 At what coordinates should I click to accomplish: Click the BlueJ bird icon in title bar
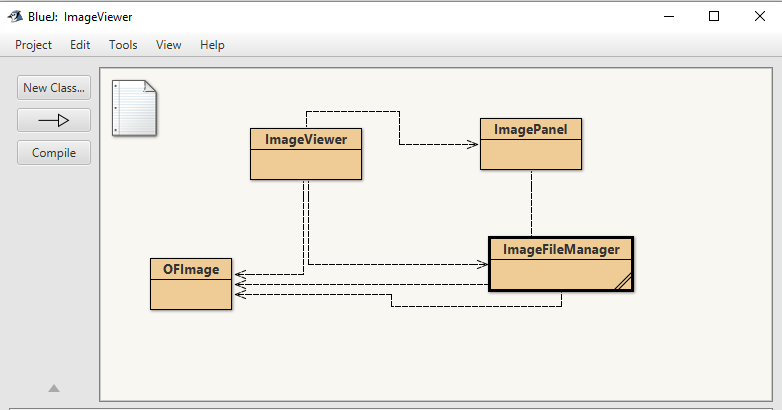click(15, 16)
